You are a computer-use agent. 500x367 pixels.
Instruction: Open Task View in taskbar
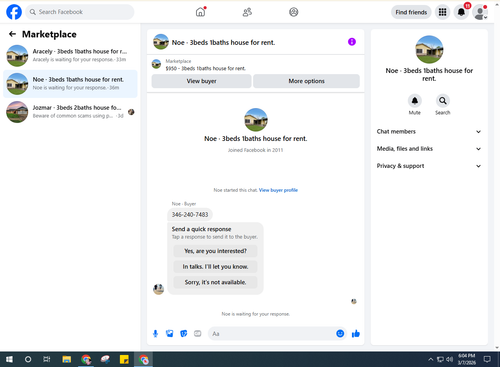pyautogui.click(x=47, y=359)
